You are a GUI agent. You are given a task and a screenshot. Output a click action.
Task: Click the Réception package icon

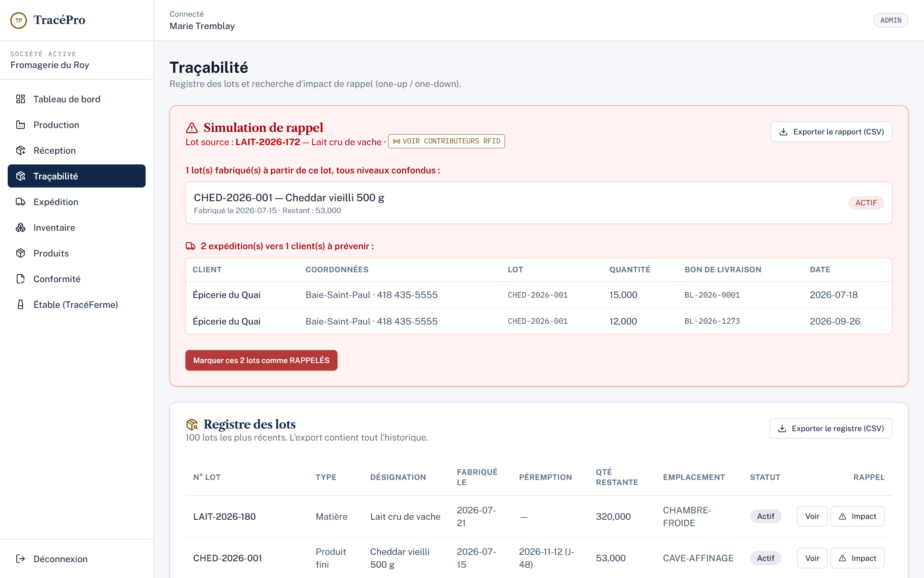[x=21, y=150]
